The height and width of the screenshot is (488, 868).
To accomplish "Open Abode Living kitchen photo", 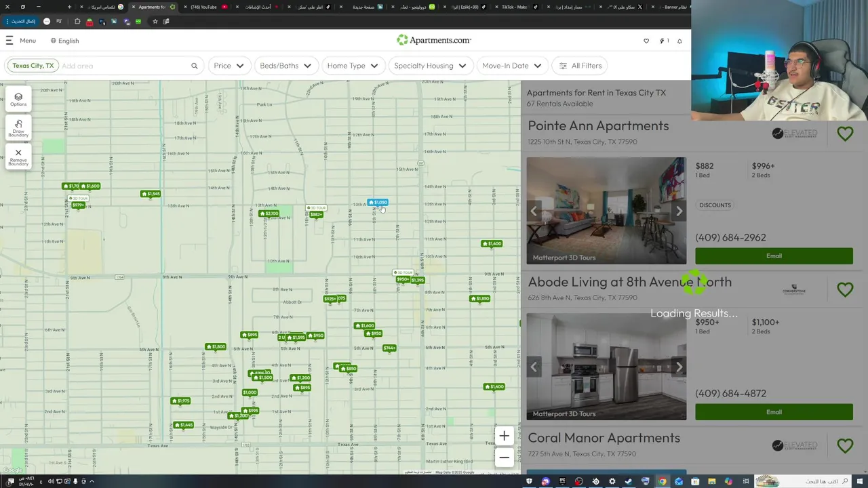I will tap(606, 367).
